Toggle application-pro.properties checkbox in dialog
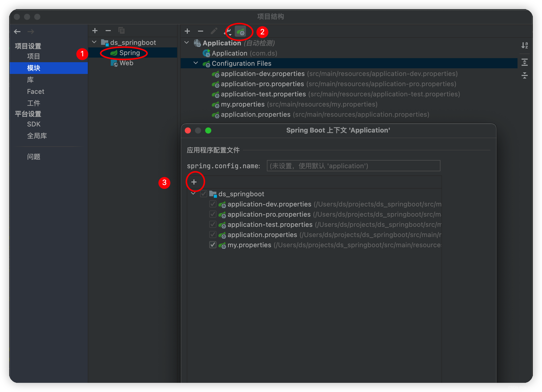The height and width of the screenshot is (392, 542). [x=213, y=214]
